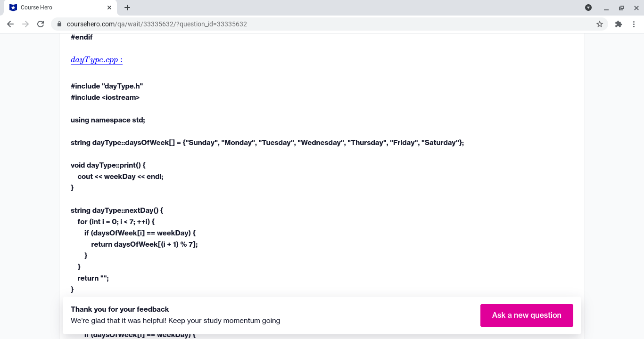The image size is (644, 339).
Task: Click the '#endif' line at the top
Action: 82,37
